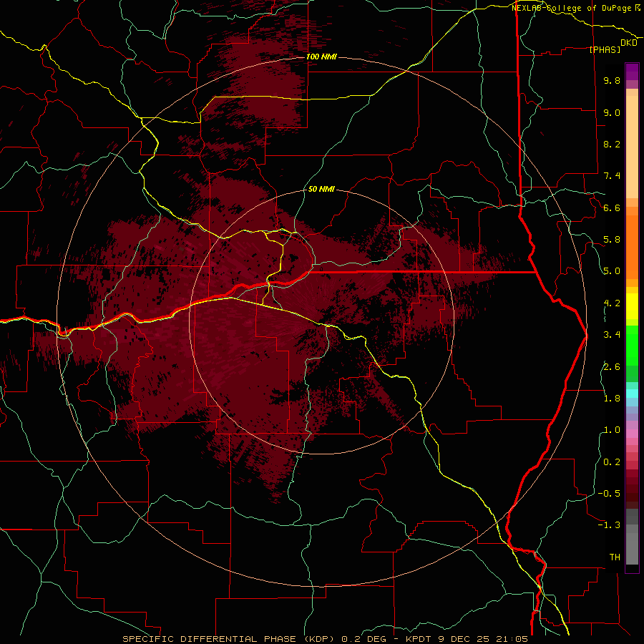Image resolution: width=644 pixels, height=644 pixels.
Task: Click the purple segment at the top of the color bar
Action: coord(632,72)
